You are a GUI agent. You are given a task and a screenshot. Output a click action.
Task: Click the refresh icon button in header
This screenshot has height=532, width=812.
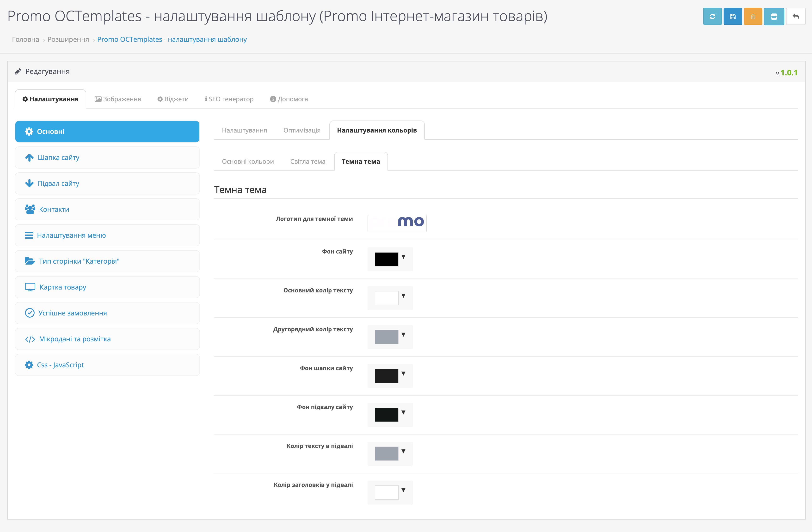pos(712,16)
